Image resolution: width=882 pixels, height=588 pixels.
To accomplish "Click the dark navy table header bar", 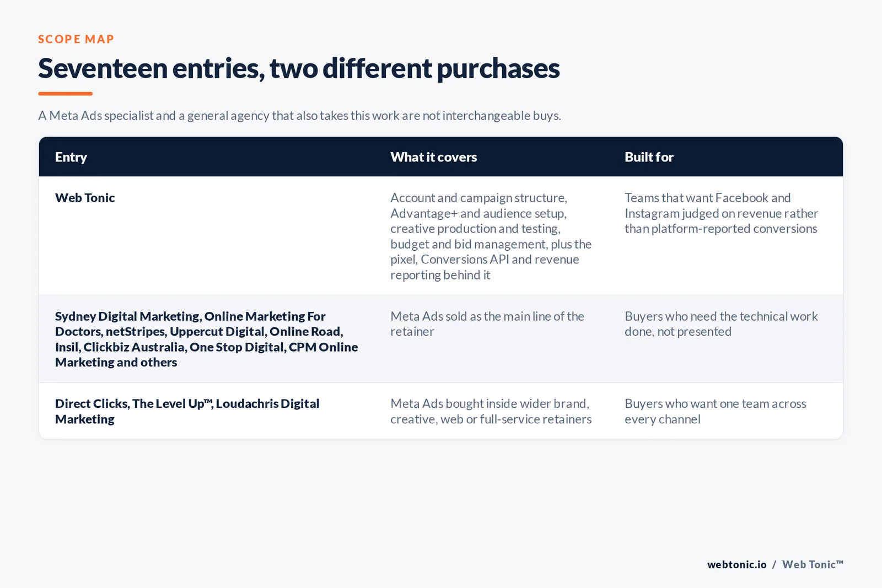I will [x=441, y=157].
